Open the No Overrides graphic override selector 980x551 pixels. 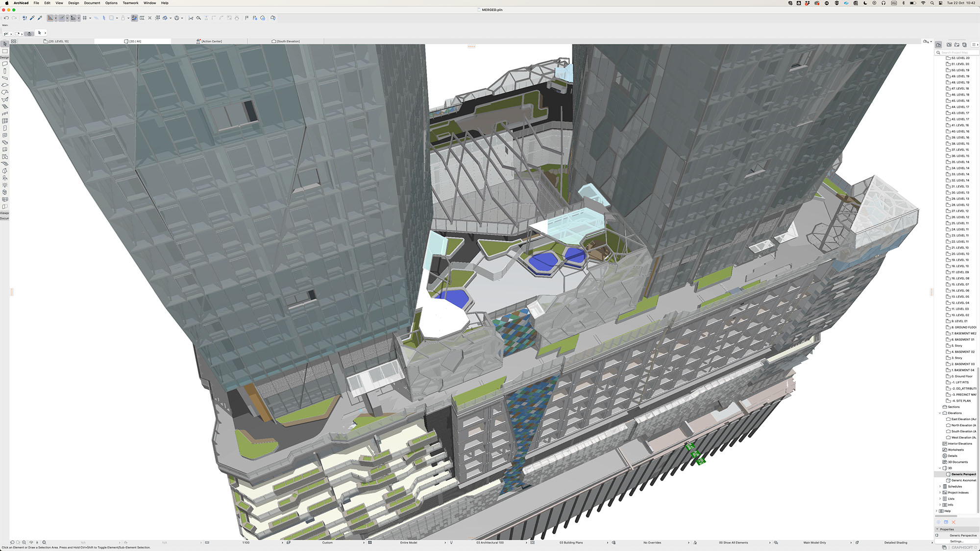[652, 543]
